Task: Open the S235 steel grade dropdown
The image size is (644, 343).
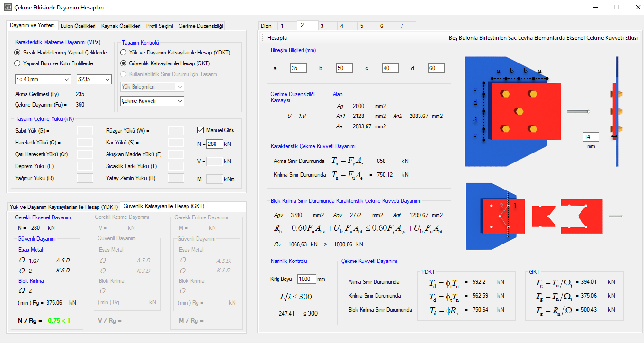Action: (x=94, y=79)
